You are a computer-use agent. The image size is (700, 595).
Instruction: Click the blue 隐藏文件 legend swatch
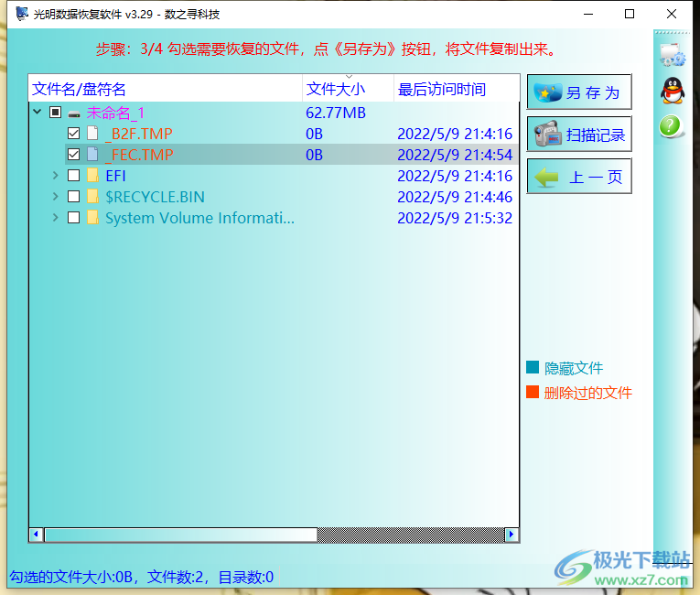point(533,367)
